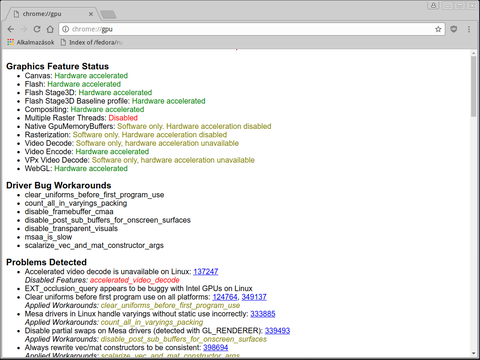
Task: Click the 'Video Encode' status row
Action: click(x=87, y=152)
